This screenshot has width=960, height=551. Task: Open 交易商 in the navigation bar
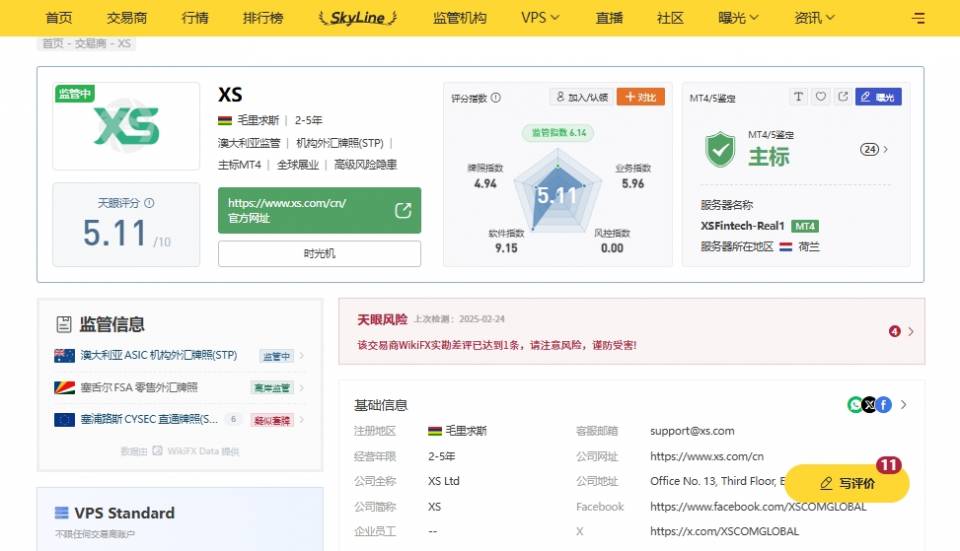(x=127, y=18)
